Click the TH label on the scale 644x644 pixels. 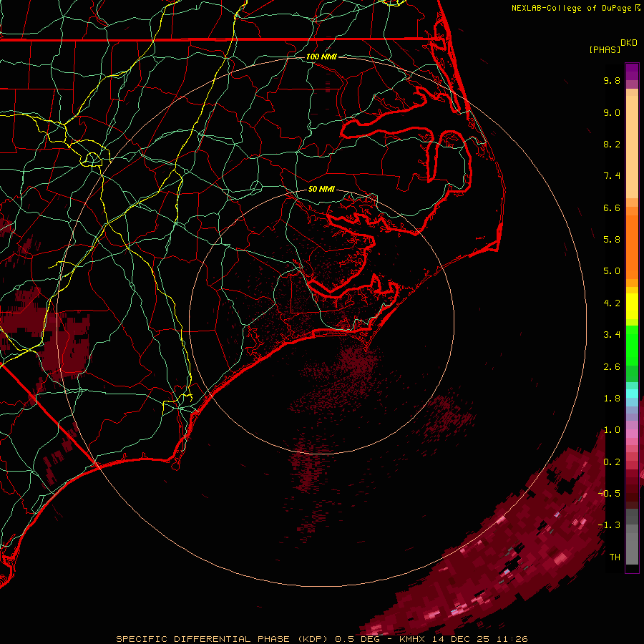tap(615, 557)
